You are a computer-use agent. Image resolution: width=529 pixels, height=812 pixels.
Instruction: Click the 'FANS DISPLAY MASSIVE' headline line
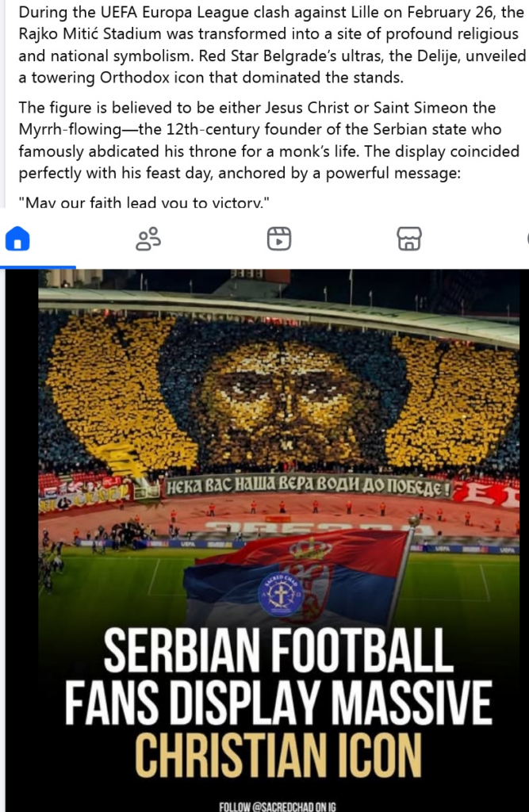[x=278, y=703]
